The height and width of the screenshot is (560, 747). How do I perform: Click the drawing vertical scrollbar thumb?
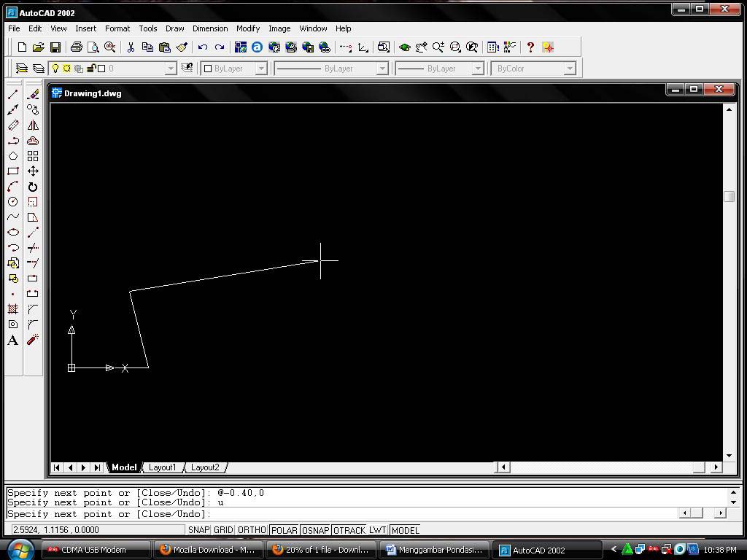(x=729, y=196)
